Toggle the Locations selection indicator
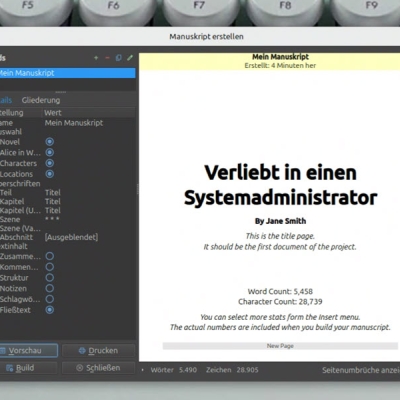Screen dimensions: 400x400 click(50, 174)
